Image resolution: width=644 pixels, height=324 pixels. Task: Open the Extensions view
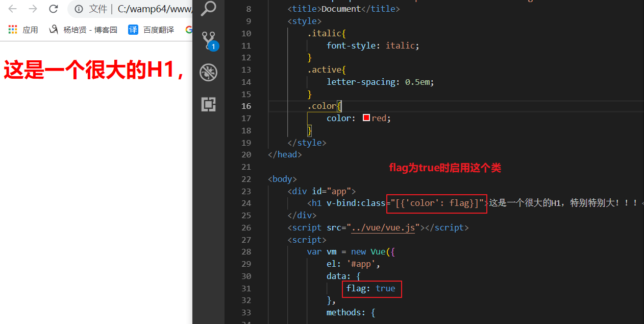pyautogui.click(x=208, y=104)
